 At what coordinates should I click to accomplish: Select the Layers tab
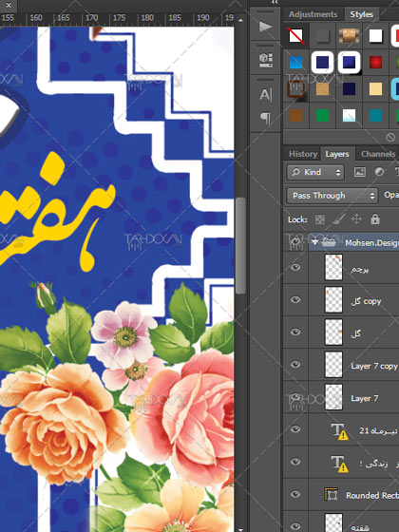tap(337, 154)
